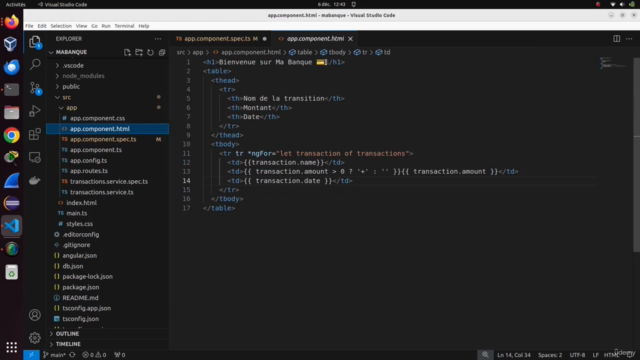Expand the TIMELINE section
Image resolution: width=640 pixels, height=360 pixels.
(68, 344)
